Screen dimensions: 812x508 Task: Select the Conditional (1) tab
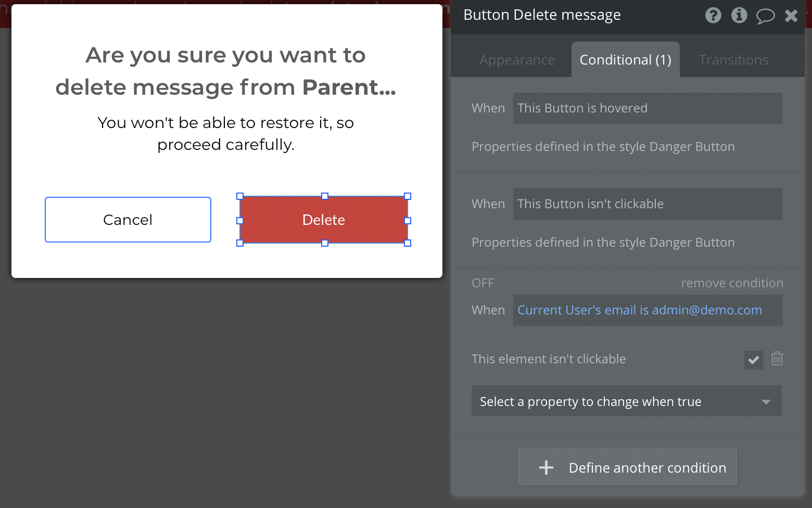coord(625,60)
